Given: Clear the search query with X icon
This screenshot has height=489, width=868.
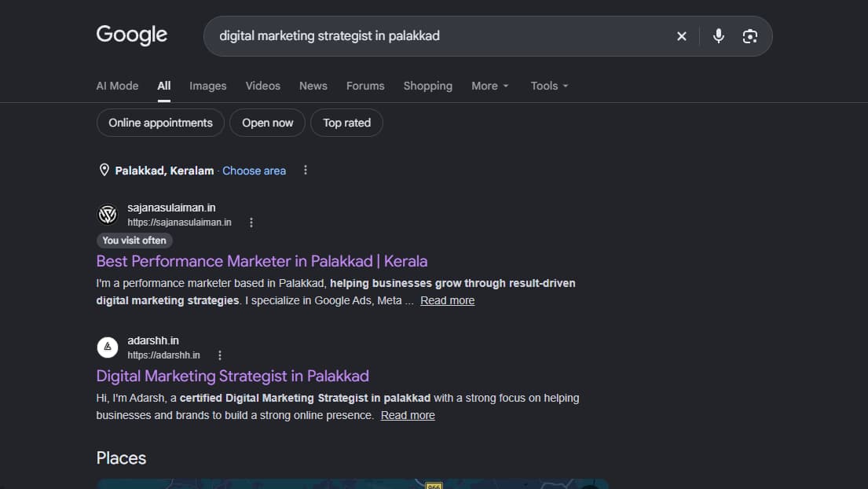Looking at the screenshot, I should point(682,36).
